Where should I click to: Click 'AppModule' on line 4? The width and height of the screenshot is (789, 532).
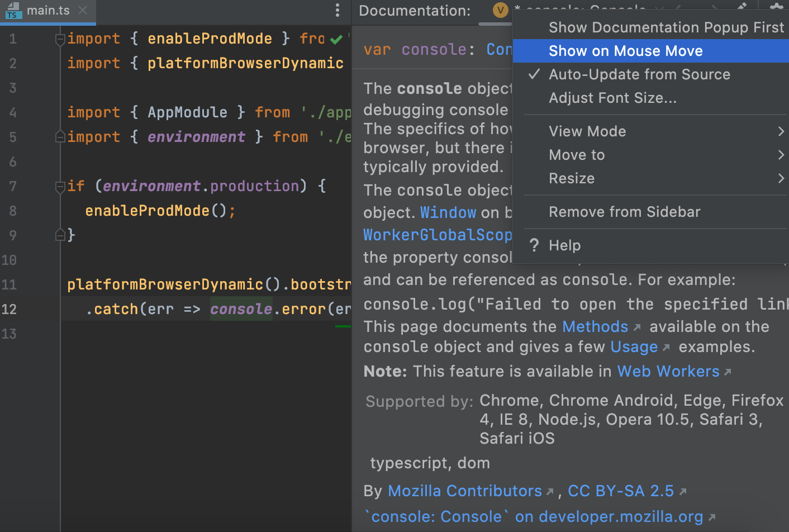tap(187, 112)
